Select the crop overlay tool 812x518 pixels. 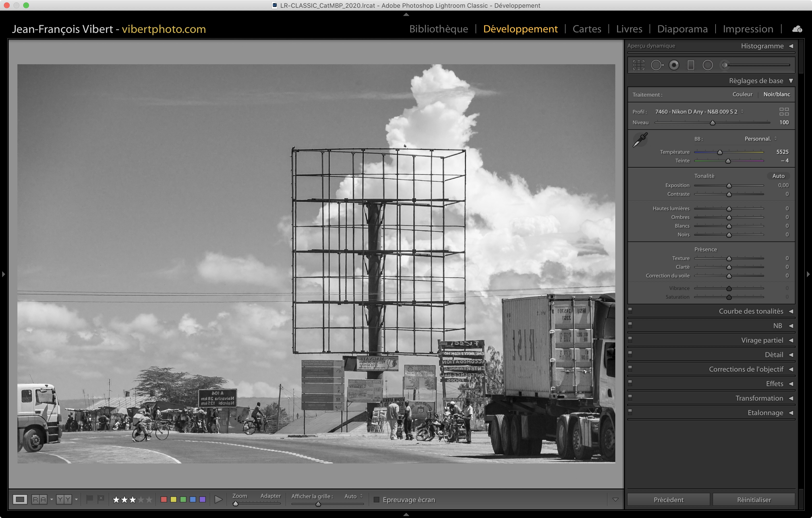638,65
